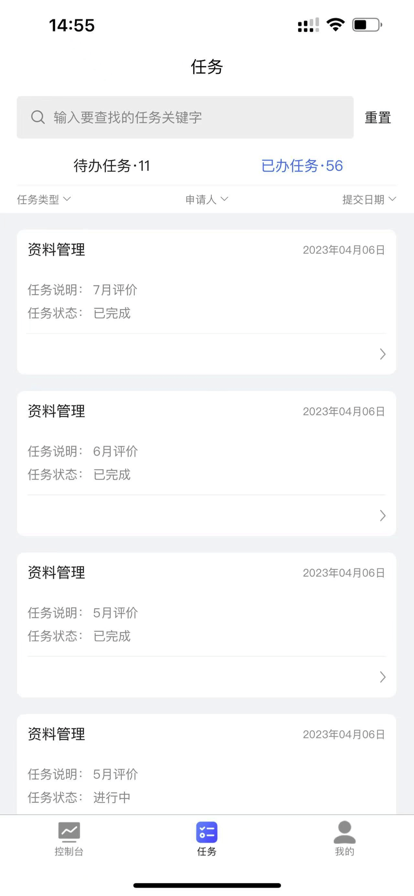The width and height of the screenshot is (414, 896).
Task: Expand the 提交日期 filter dropdown
Action: coord(369,199)
